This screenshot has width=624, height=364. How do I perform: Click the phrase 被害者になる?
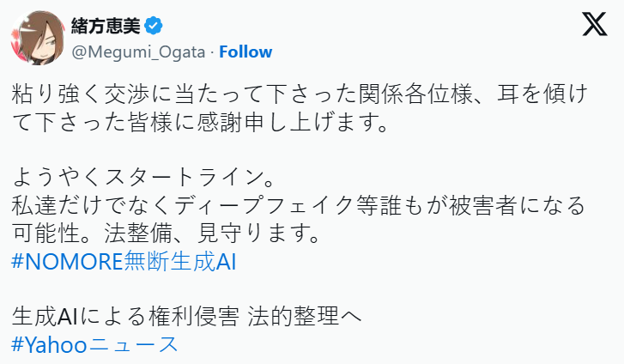(x=517, y=206)
